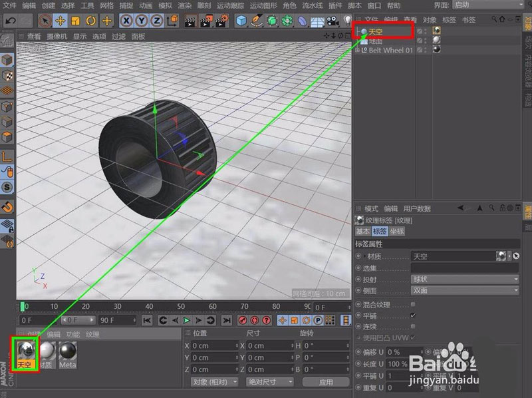Viewport: 532px width, 398px height.
Task: Open the 对象 (相对) dropdown
Action: [x=214, y=382]
